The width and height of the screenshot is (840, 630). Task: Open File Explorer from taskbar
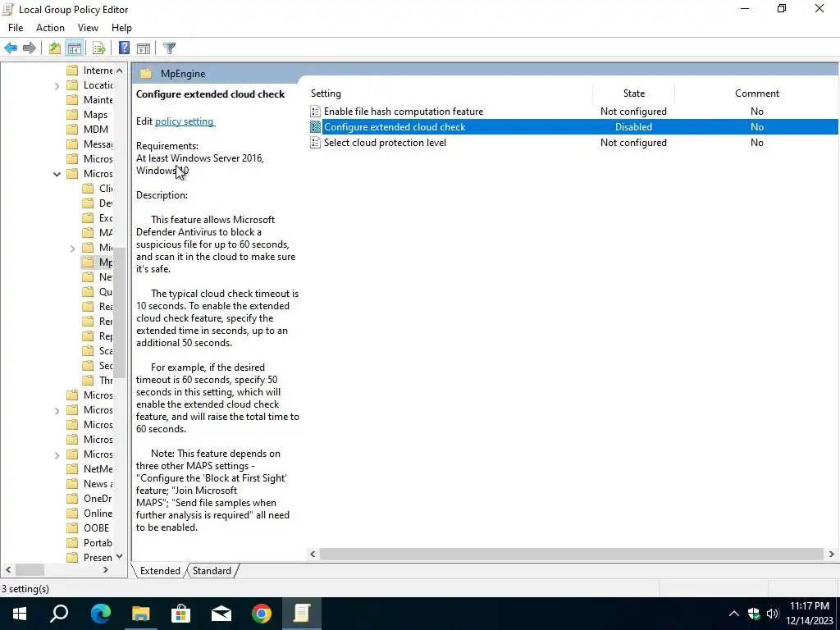click(x=141, y=614)
